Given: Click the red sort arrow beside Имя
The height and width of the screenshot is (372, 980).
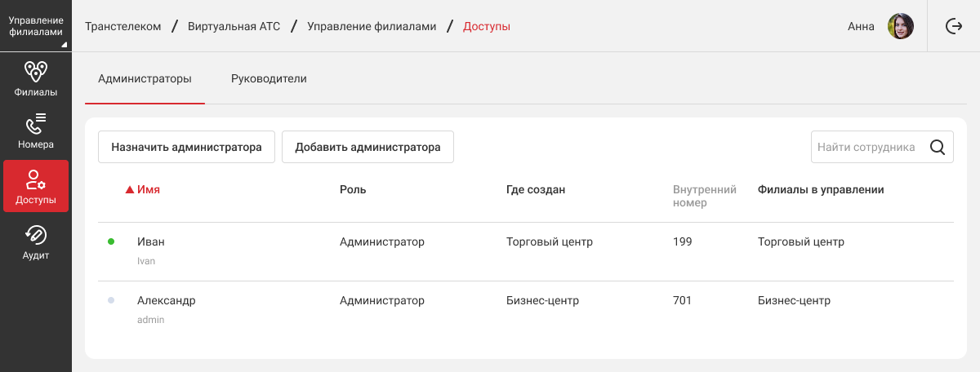Looking at the screenshot, I should [129, 190].
